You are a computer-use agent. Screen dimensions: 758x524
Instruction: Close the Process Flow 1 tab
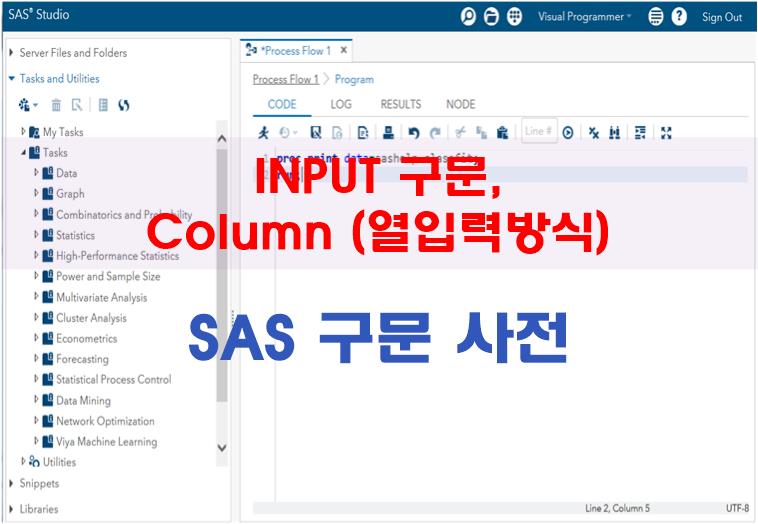point(344,50)
